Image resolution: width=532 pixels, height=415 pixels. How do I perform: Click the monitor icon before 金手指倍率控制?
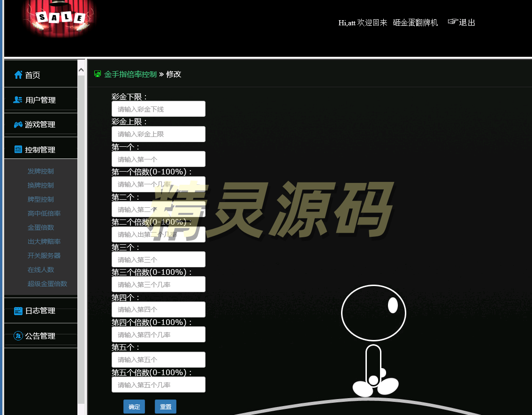[x=98, y=74]
